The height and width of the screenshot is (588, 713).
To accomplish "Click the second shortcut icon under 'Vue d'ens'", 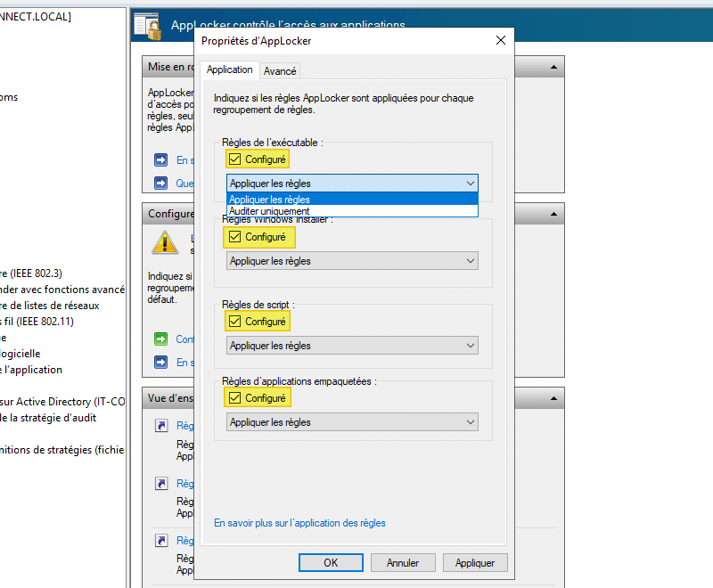I will pyautogui.click(x=161, y=484).
